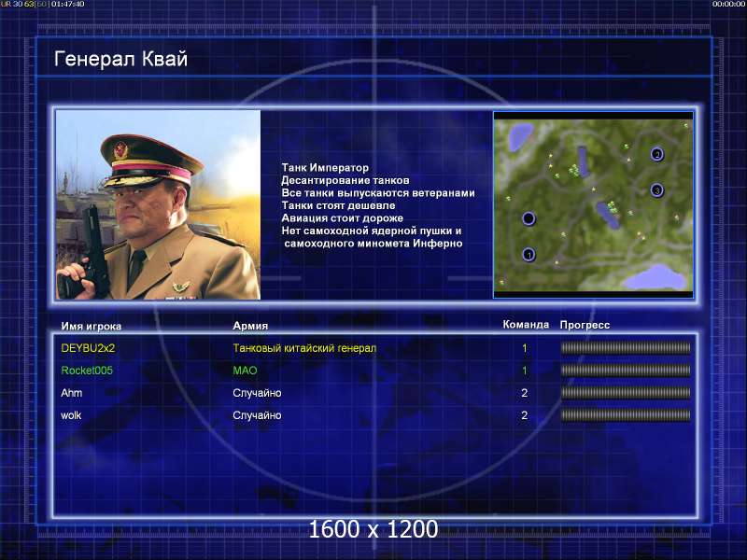
Task: Click the 'Десантирование танков' perk line
Action: (345, 180)
